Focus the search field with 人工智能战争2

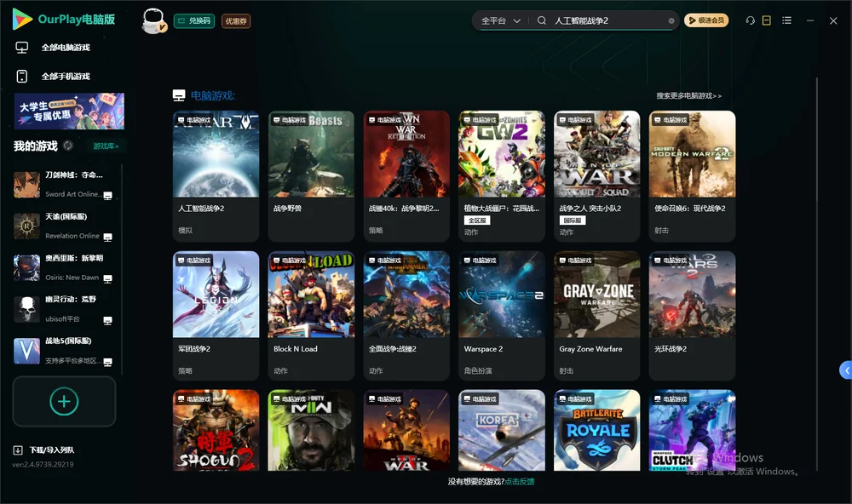point(608,20)
